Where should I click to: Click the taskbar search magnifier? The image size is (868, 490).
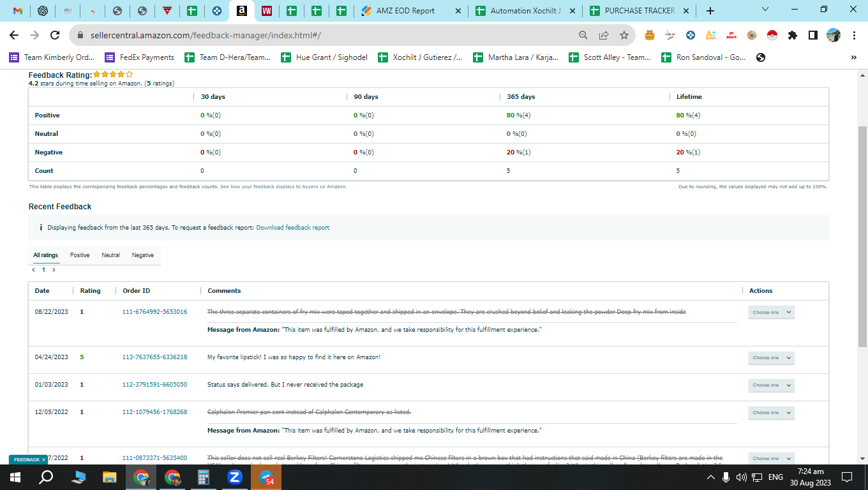[47, 477]
